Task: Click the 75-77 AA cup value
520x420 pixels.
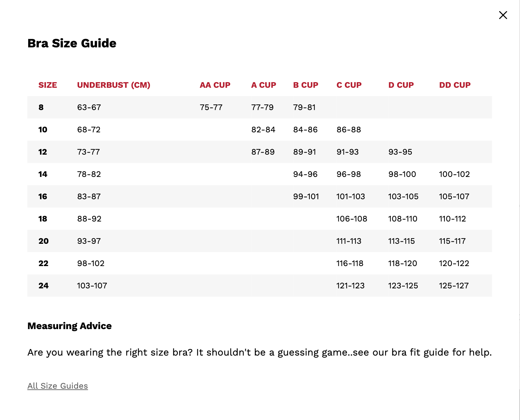Action: (x=211, y=107)
